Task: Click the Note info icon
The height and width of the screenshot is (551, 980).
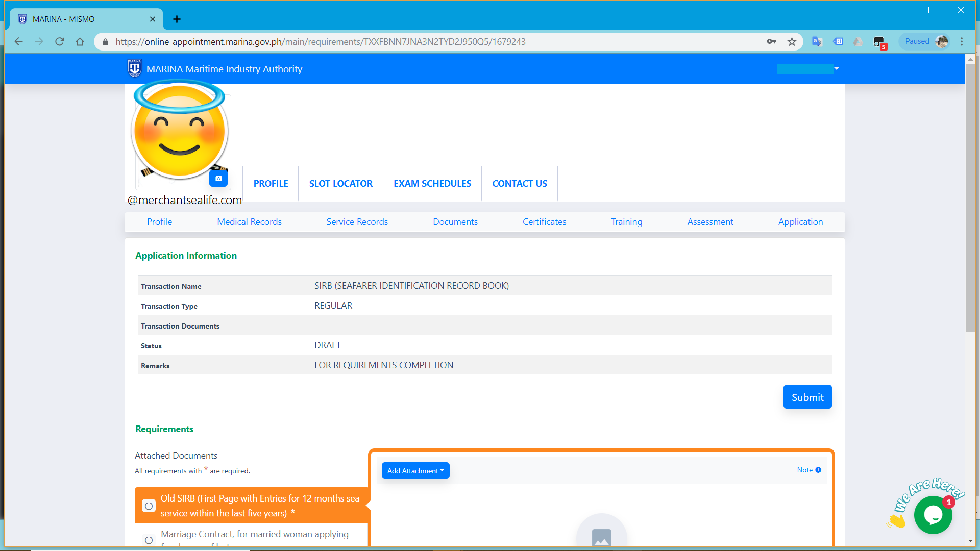Action: [x=819, y=469]
